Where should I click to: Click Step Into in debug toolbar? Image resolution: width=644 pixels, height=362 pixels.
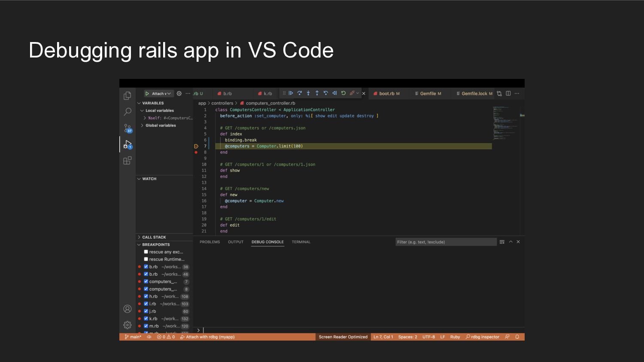point(308,93)
